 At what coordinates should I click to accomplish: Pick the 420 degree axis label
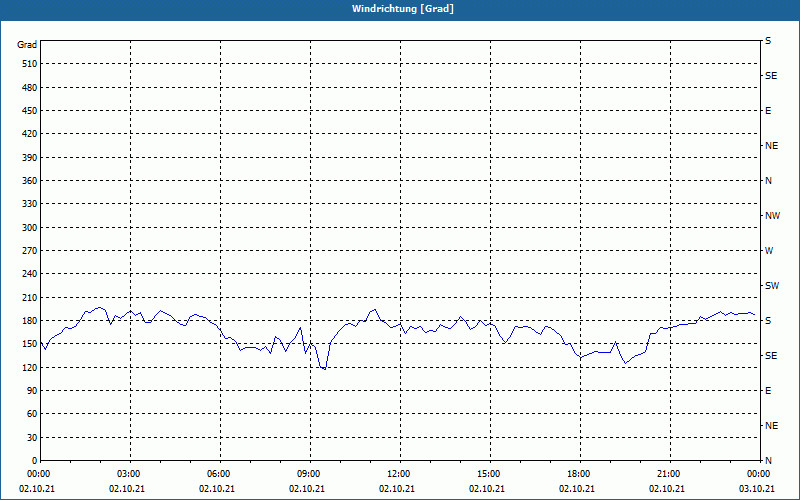(x=30, y=134)
